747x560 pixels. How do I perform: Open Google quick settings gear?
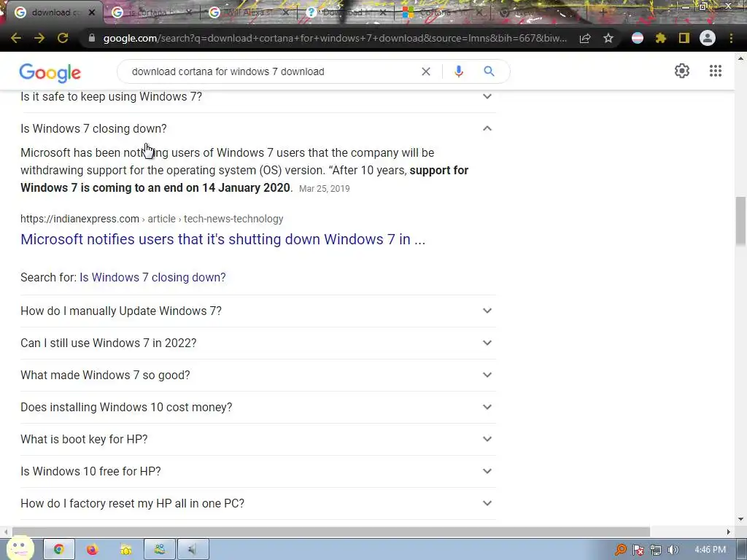[x=682, y=71]
